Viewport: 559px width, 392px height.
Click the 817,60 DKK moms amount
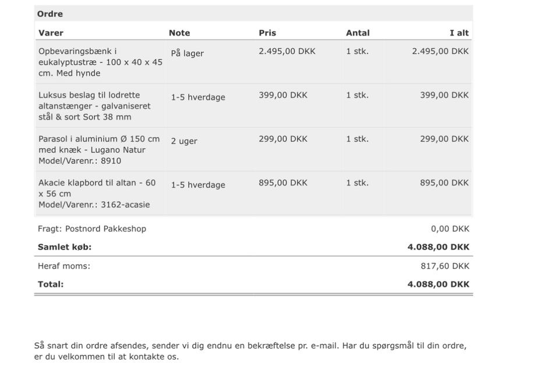445,266
